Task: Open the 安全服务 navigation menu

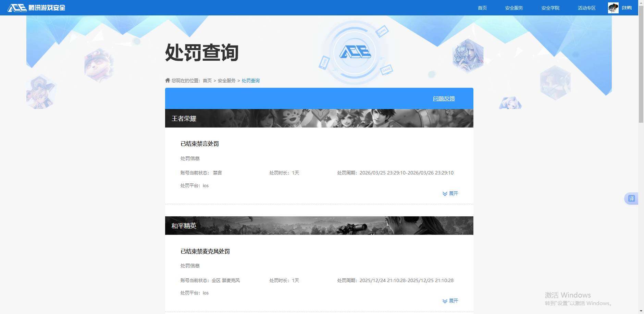Action: [x=514, y=8]
